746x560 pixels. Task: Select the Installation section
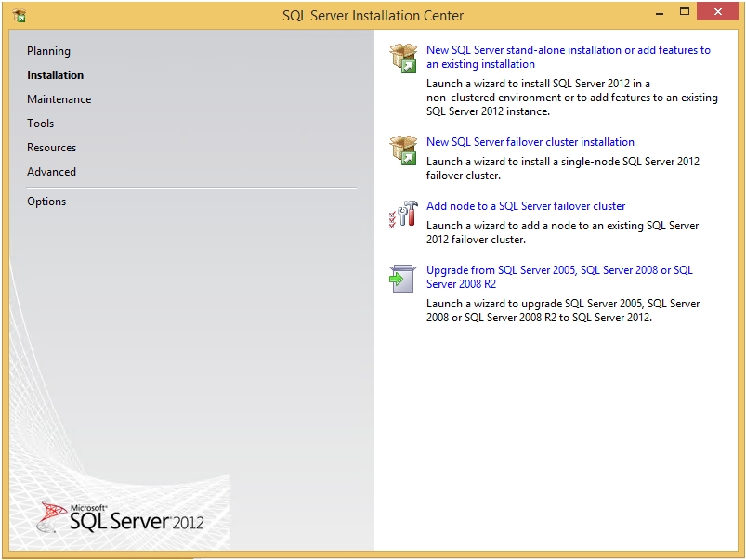53,74
